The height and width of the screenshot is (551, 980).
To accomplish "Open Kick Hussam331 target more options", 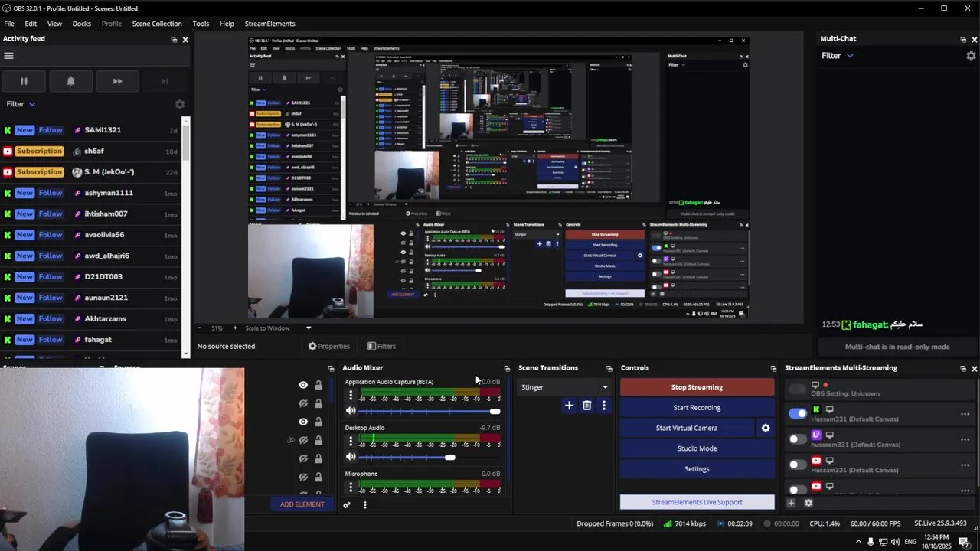I will tap(965, 414).
